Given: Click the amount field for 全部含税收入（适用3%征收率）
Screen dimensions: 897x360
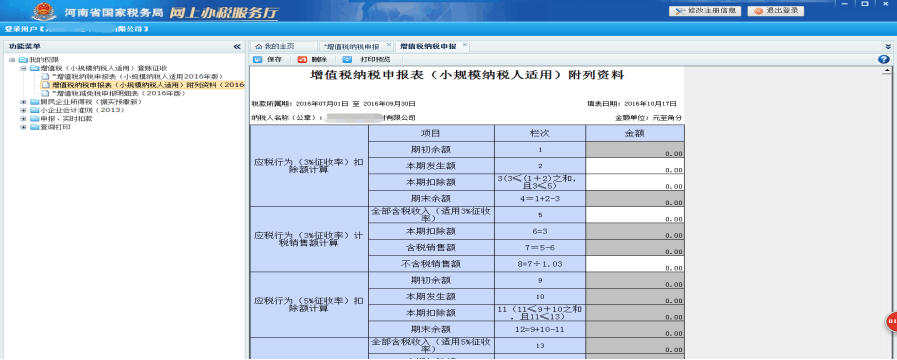Looking at the screenshot, I should [x=635, y=215].
